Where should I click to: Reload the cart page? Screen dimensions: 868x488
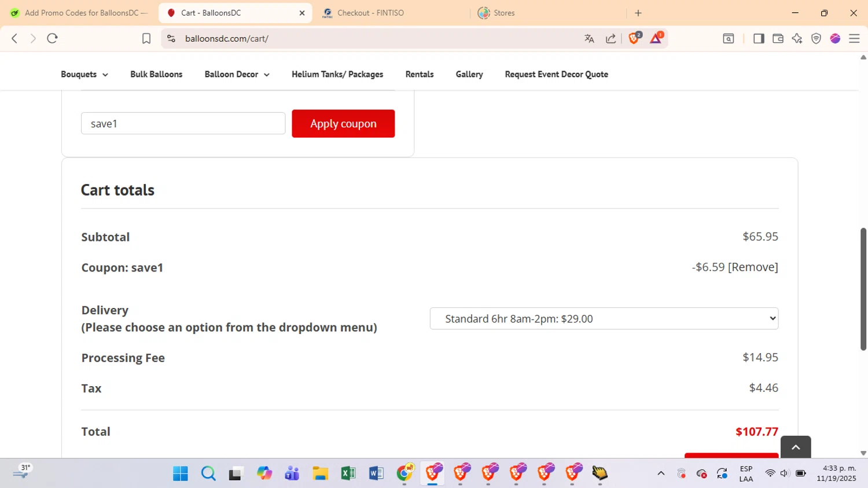(x=52, y=38)
